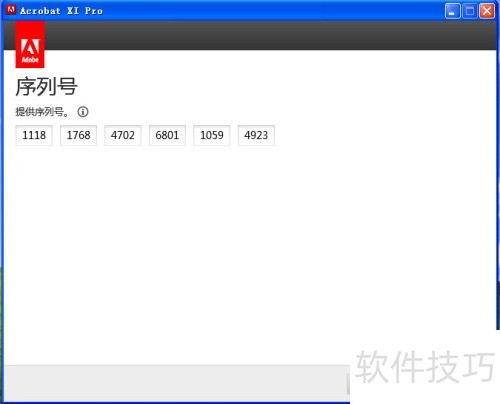Click the empty white dialog area
The width and height of the screenshot is (500, 404).
250,250
